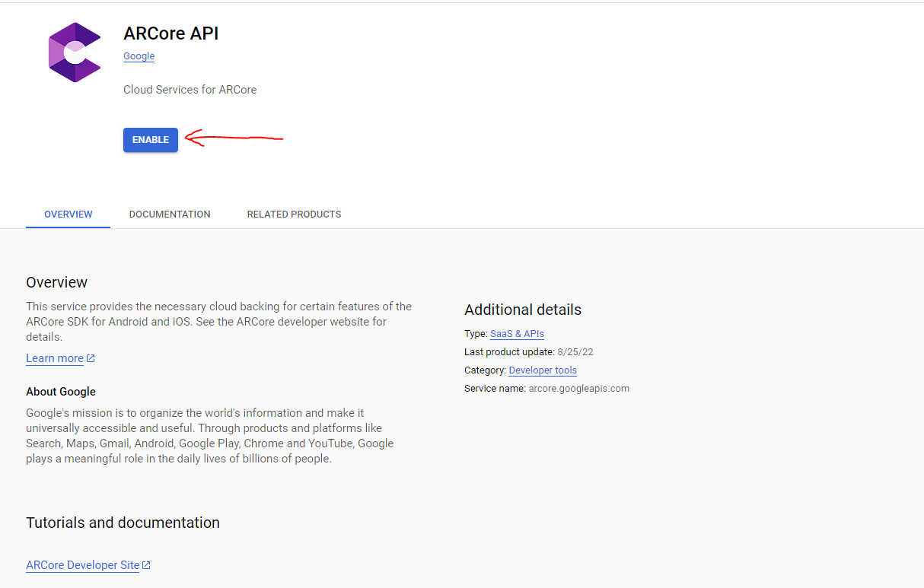Click the external-link icon beside Learn more
This screenshot has width=924, height=588.
[x=91, y=358]
